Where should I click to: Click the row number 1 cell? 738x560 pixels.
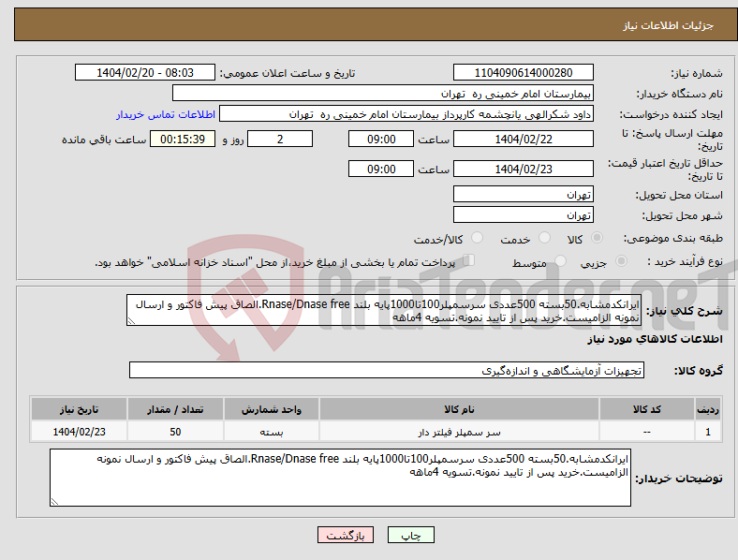coord(708,432)
